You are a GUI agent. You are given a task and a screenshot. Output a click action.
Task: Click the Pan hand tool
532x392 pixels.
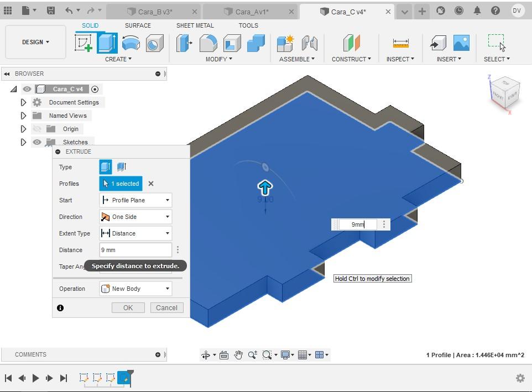click(238, 355)
